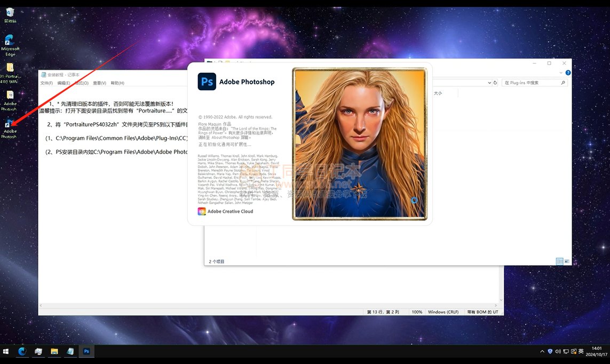Click the Explorer help question mark icon
This screenshot has width=610, height=364.
click(568, 73)
